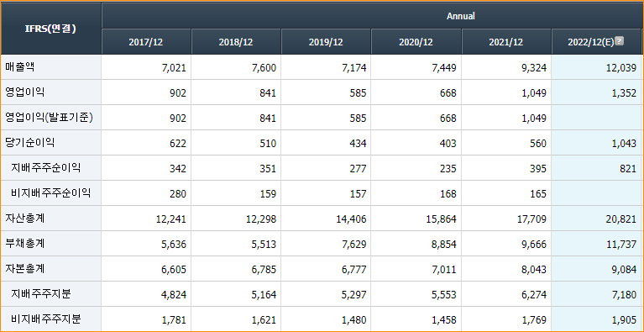644x332 pixels.
Task: Click the IFRS(연결) header cell
Action: pyautogui.click(x=50, y=29)
